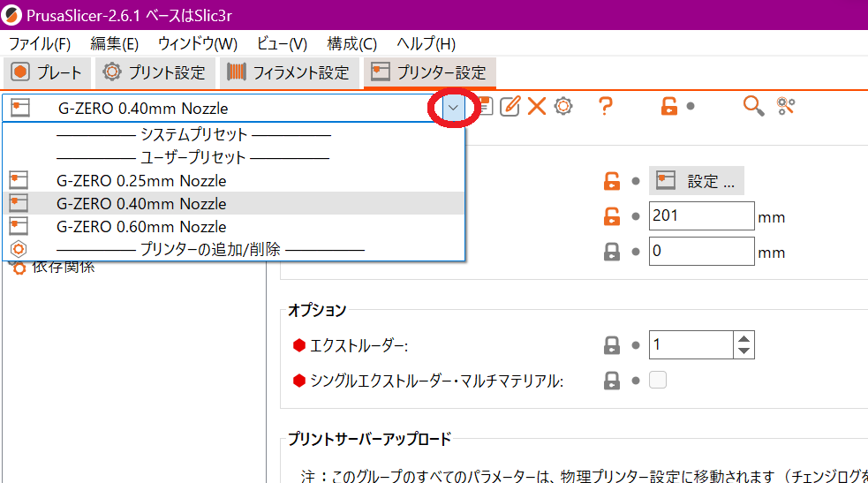
Task: Click the dot beside エクストルーダー field
Action: pos(636,345)
